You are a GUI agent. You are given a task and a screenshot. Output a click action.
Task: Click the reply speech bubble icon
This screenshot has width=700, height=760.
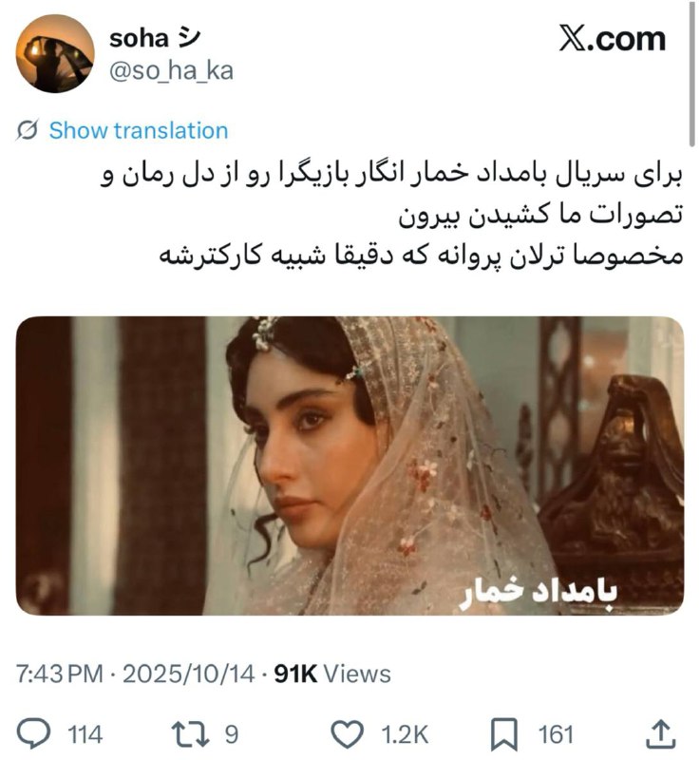tap(33, 733)
